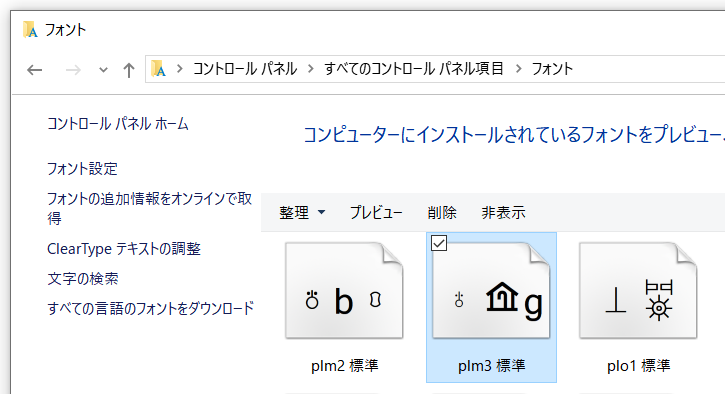The image size is (725, 394).
Task: Open コントロール パネル ホーム link
Action: pyautogui.click(x=118, y=124)
